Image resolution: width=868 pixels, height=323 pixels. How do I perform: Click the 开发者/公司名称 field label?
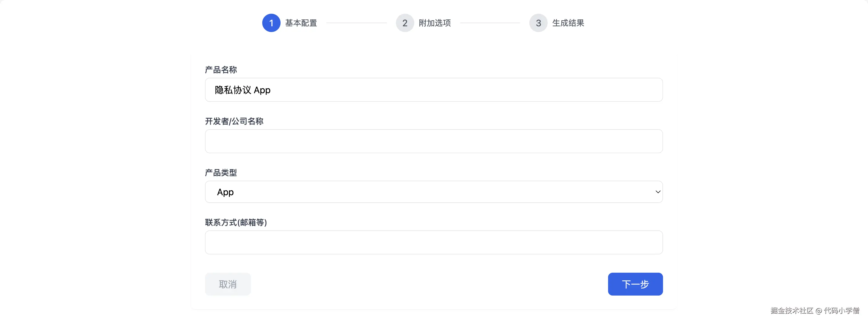(x=234, y=121)
